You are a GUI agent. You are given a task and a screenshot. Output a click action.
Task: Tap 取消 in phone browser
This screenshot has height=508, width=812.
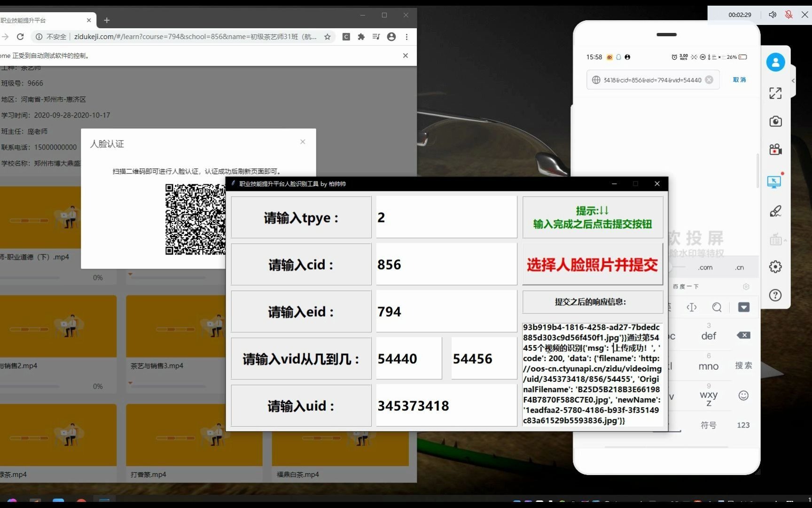click(739, 80)
